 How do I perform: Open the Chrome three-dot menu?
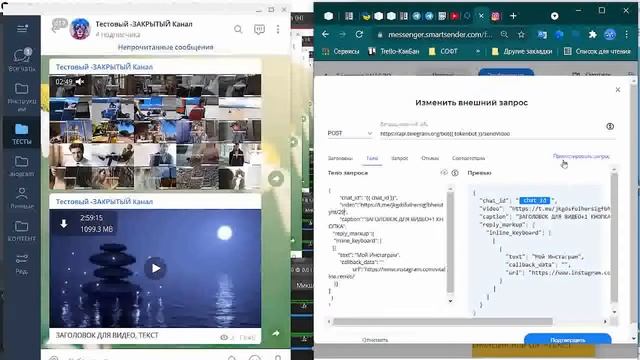pos(627,35)
